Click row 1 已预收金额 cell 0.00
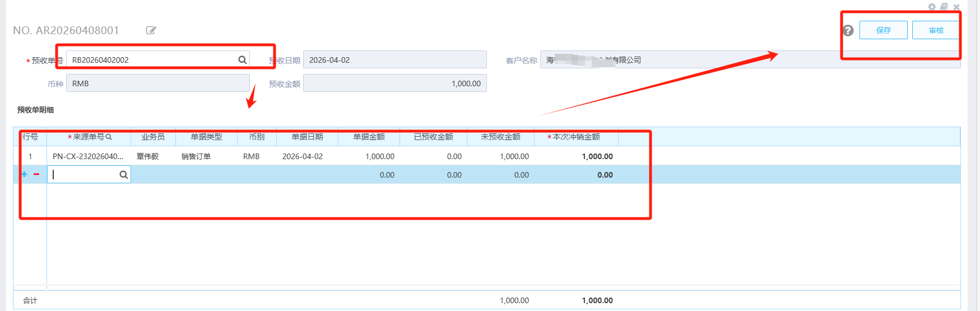 [433, 156]
